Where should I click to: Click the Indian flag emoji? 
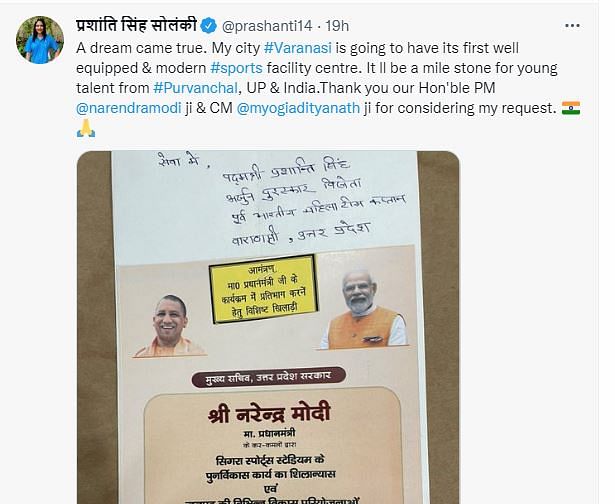coord(571,108)
